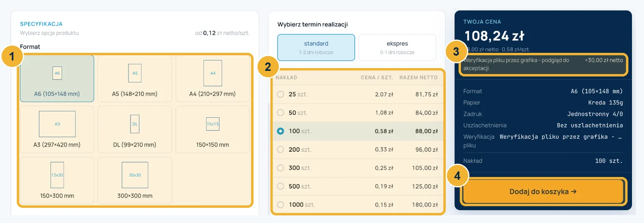Image resolution: width=644 pixels, height=223 pixels.
Task: Click the 1,08 zł unit price cell
Action: [384, 113]
